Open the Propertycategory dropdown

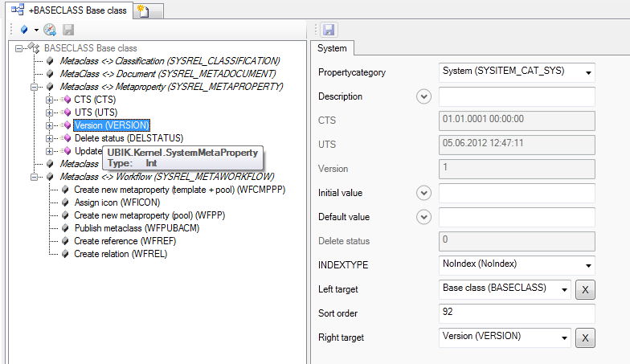589,72
